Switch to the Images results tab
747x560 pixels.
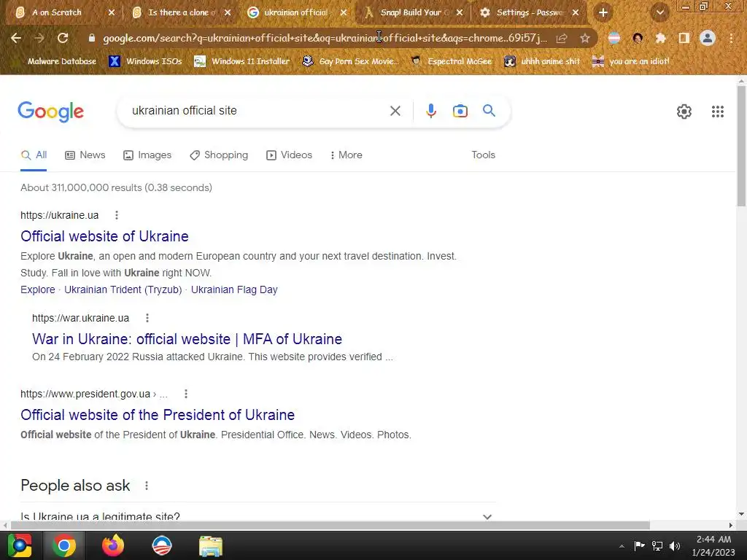click(x=147, y=155)
